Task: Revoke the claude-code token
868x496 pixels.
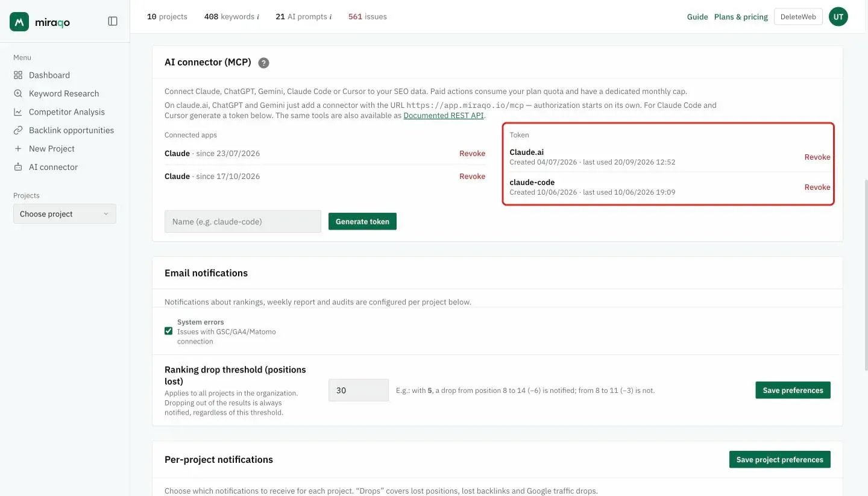Action: [x=817, y=187]
